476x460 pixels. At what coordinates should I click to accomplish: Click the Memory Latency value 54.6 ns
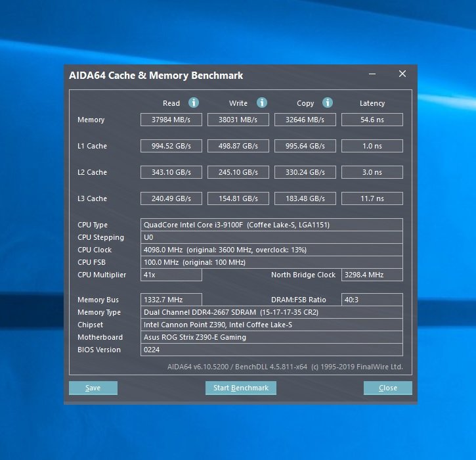pos(372,120)
